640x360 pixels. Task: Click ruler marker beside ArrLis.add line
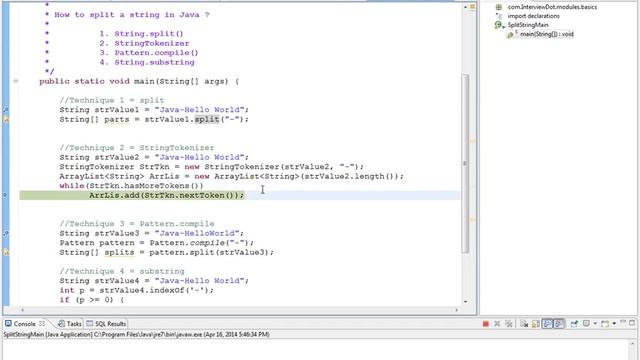6,195
